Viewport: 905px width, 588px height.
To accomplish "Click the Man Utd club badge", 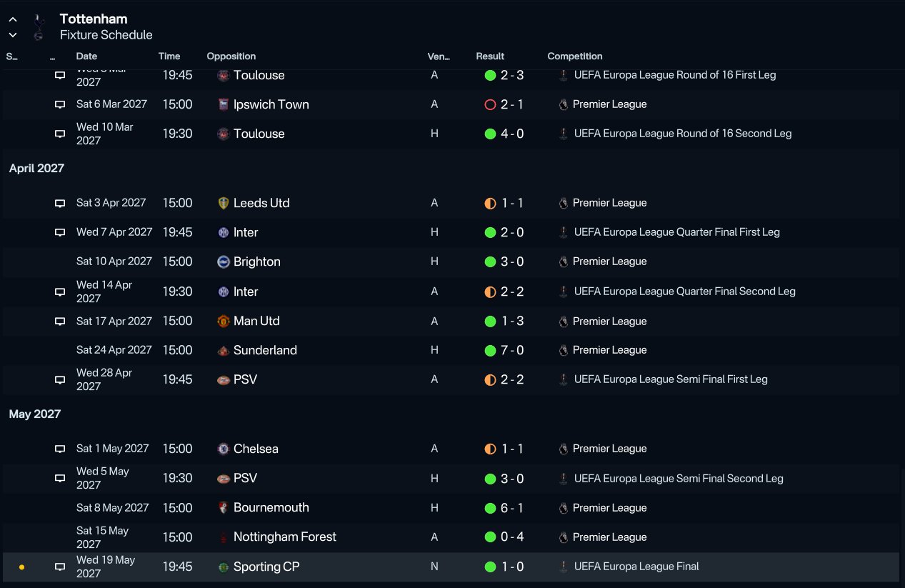I will (x=224, y=321).
